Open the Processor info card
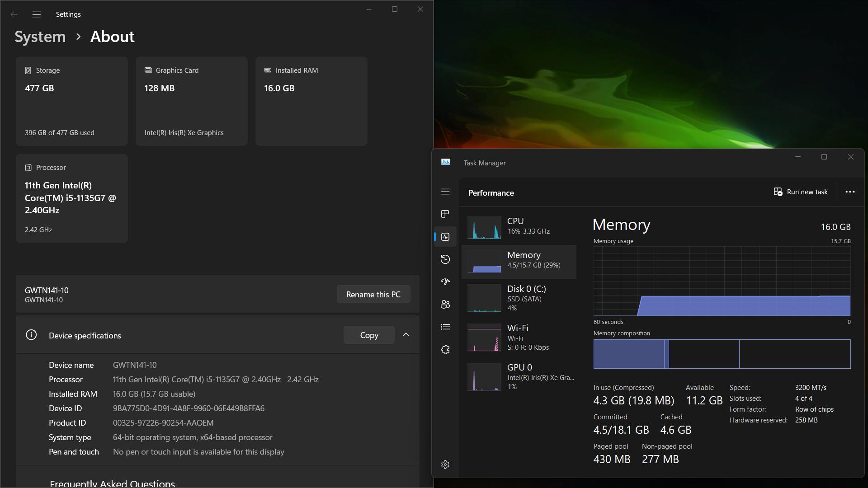 point(72,198)
